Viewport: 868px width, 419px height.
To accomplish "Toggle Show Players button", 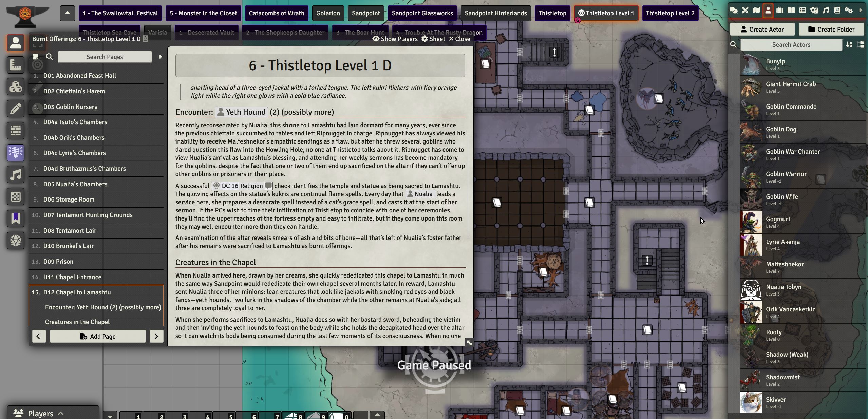I will click(395, 39).
